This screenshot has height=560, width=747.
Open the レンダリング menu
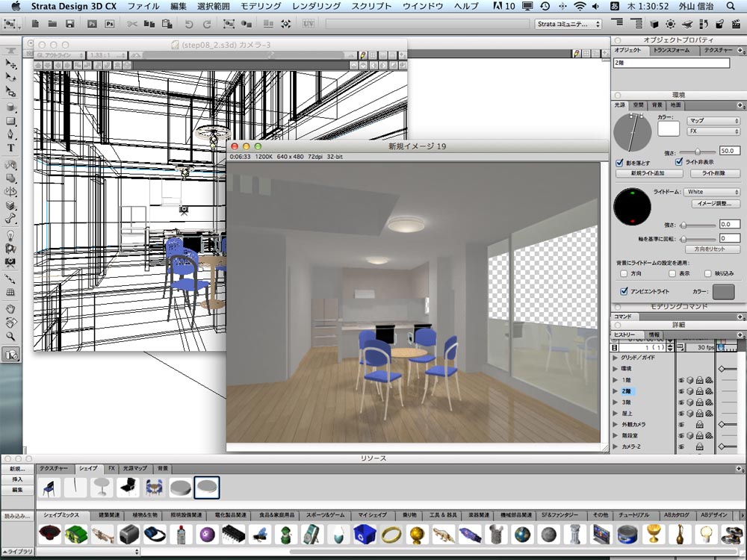(x=316, y=6)
